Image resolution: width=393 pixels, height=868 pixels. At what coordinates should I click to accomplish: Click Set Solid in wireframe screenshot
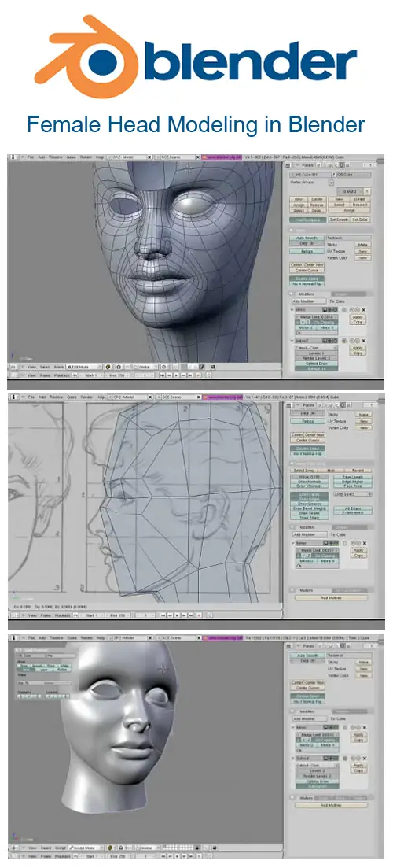[360, 220]
